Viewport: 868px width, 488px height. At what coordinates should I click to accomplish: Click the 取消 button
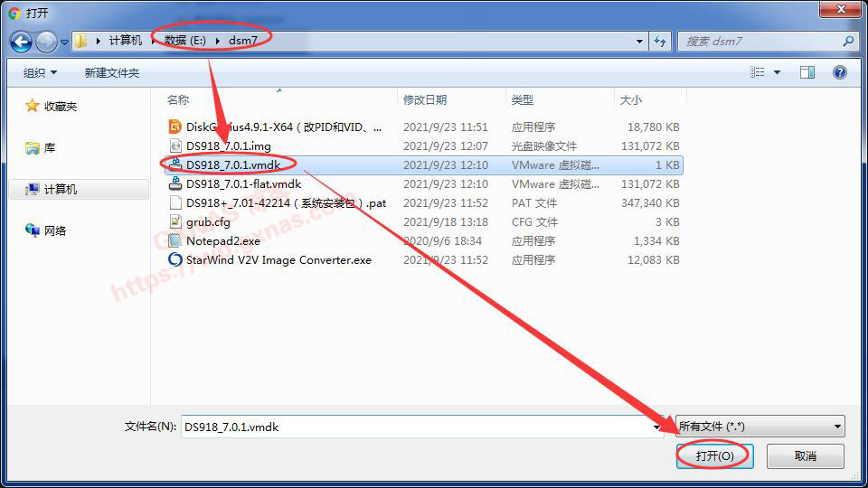(805, 455)
